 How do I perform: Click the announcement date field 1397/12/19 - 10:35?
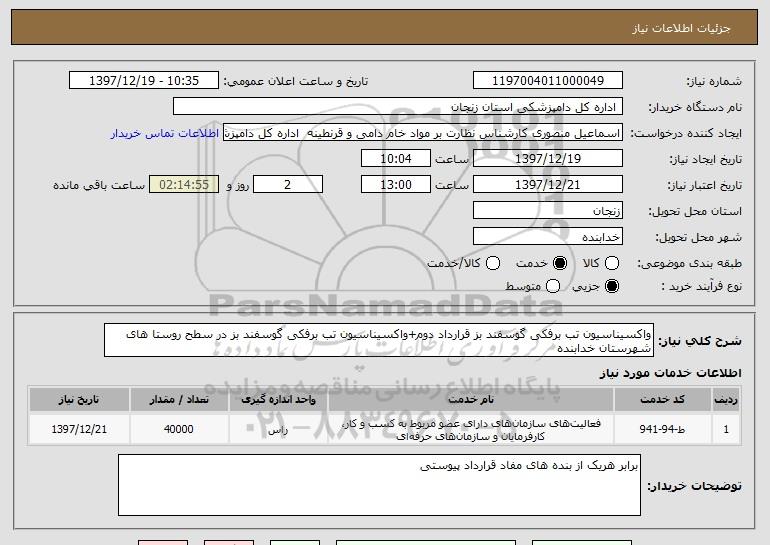144,81
